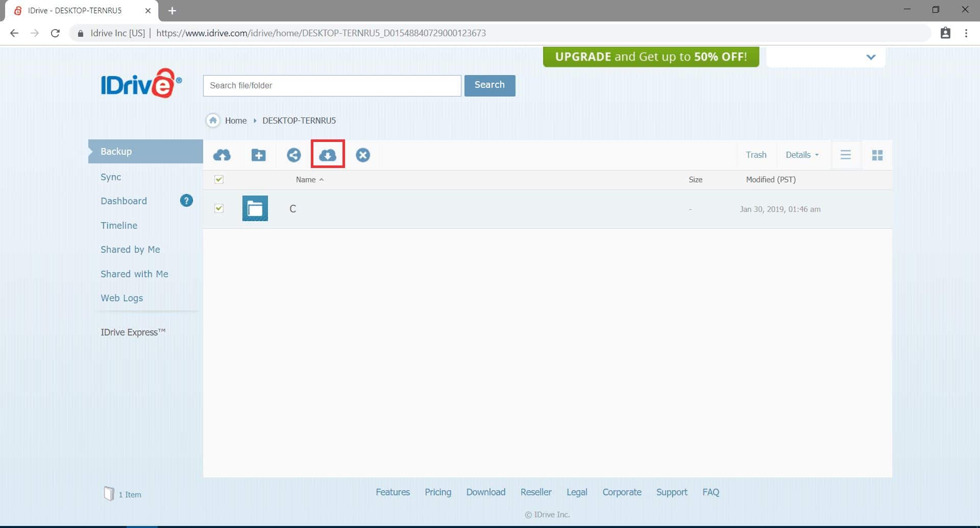Click the browser profile icon
The height and width of the screenshot is (528, 980).
point(945,33)
